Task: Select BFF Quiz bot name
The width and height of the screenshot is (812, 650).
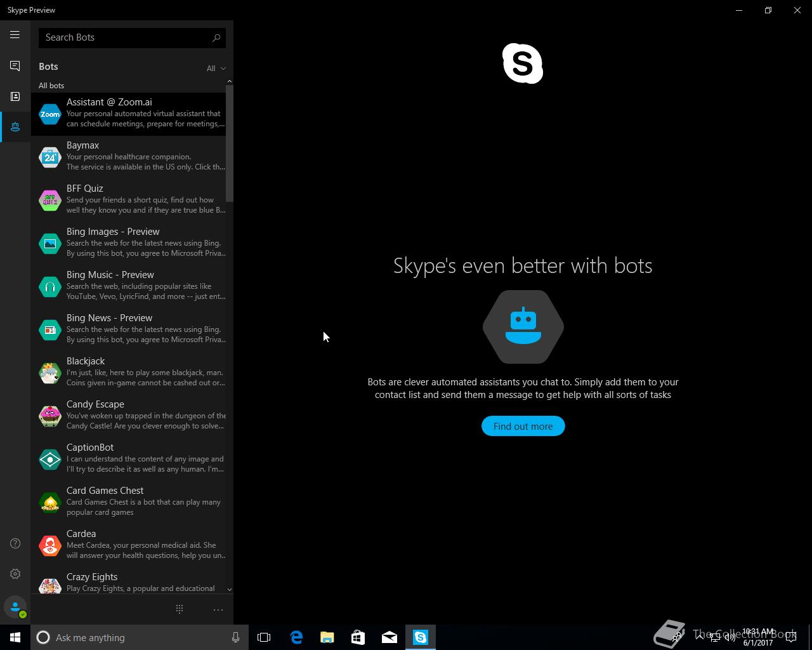Action: click(84, 188)
